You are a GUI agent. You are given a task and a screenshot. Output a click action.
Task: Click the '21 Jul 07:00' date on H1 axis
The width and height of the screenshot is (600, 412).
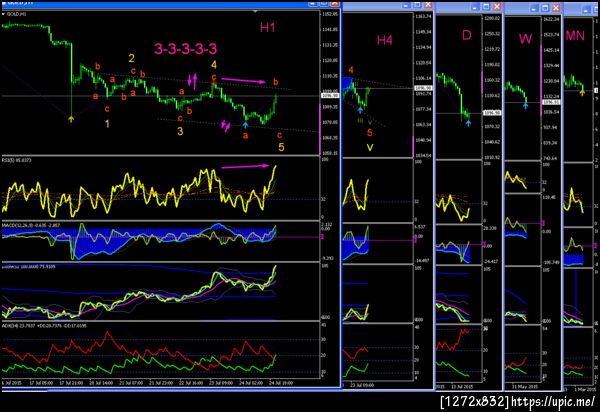point(130,383)
